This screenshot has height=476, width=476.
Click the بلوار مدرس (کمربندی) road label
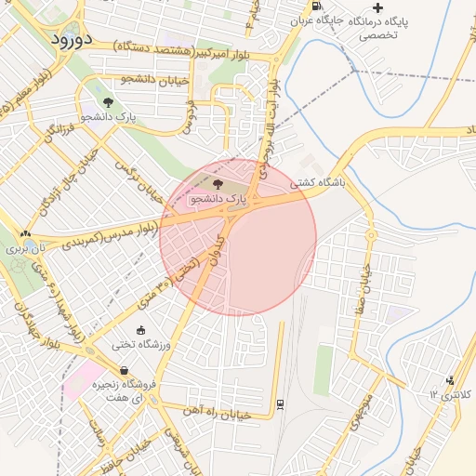pyautogui.click(x=111, y=236)
